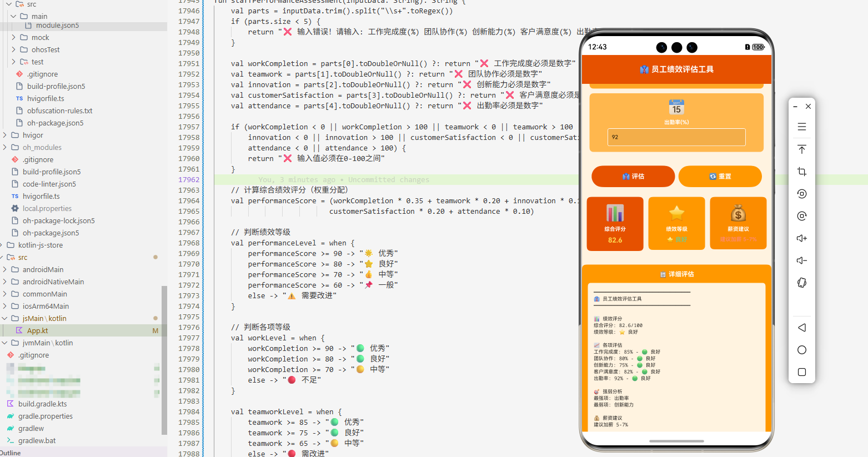
Task: Click the emulator shake device icon
Action: click(x=801, y=283)
